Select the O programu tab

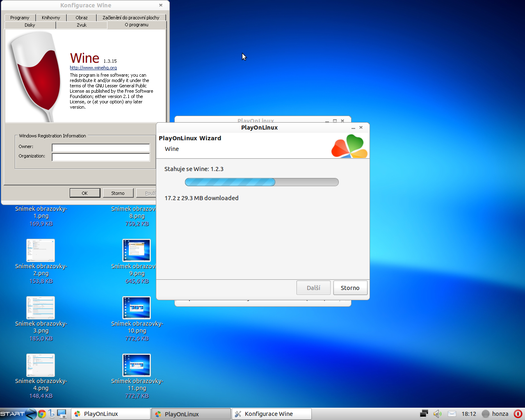[x=137, y=25]
